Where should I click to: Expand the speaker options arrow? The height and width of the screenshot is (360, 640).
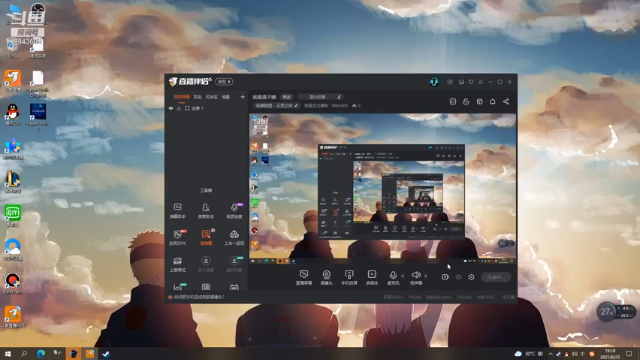(425, 276)
